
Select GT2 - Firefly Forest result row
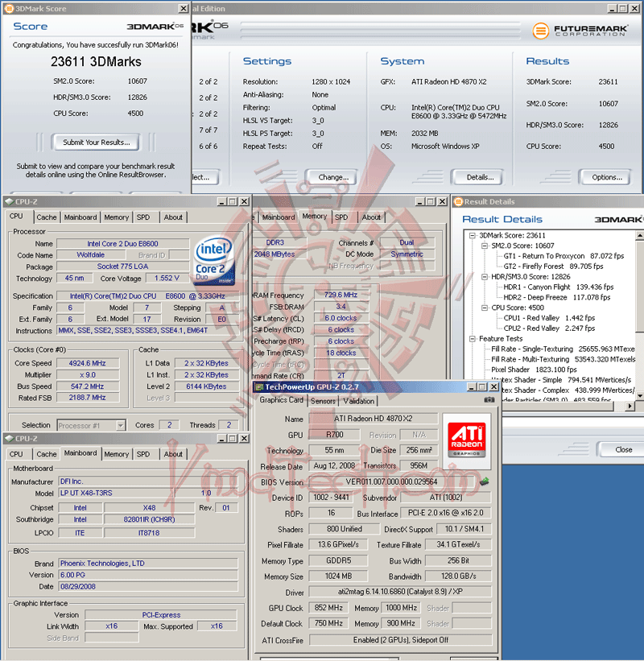(x=553, y=266)
